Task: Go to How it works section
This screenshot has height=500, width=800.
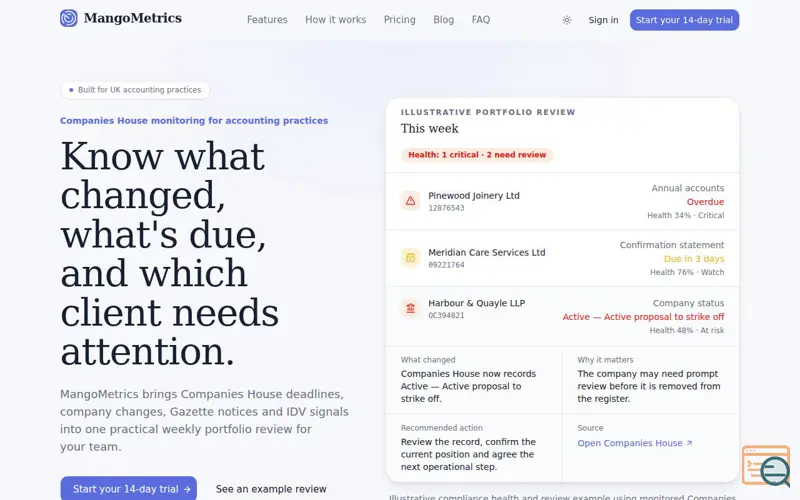Action: coord(336,20)
